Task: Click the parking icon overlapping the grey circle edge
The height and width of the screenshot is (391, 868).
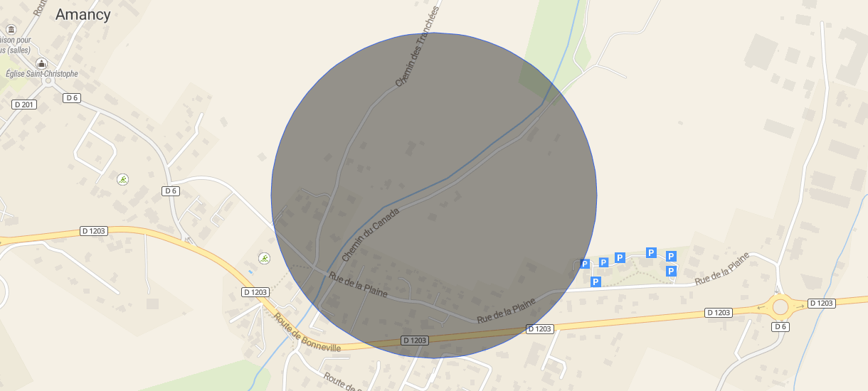Action: click(x=585, y=264)
